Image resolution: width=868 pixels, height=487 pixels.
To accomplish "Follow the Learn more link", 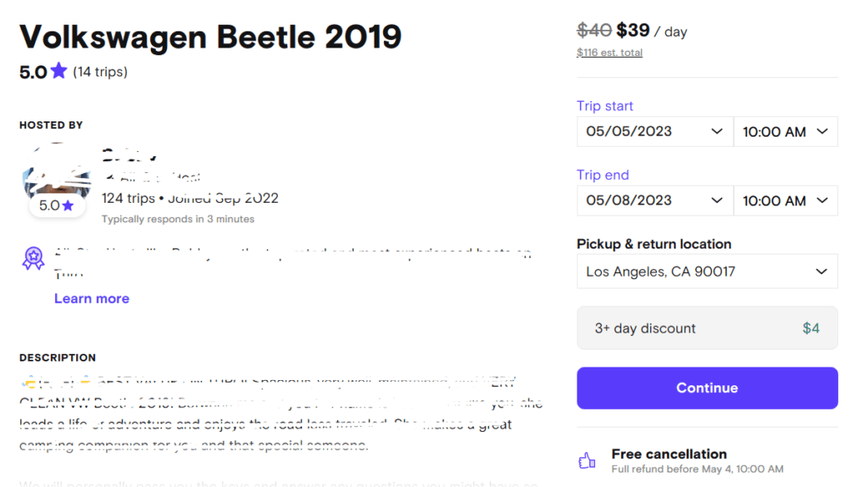I will pos(92,299).
